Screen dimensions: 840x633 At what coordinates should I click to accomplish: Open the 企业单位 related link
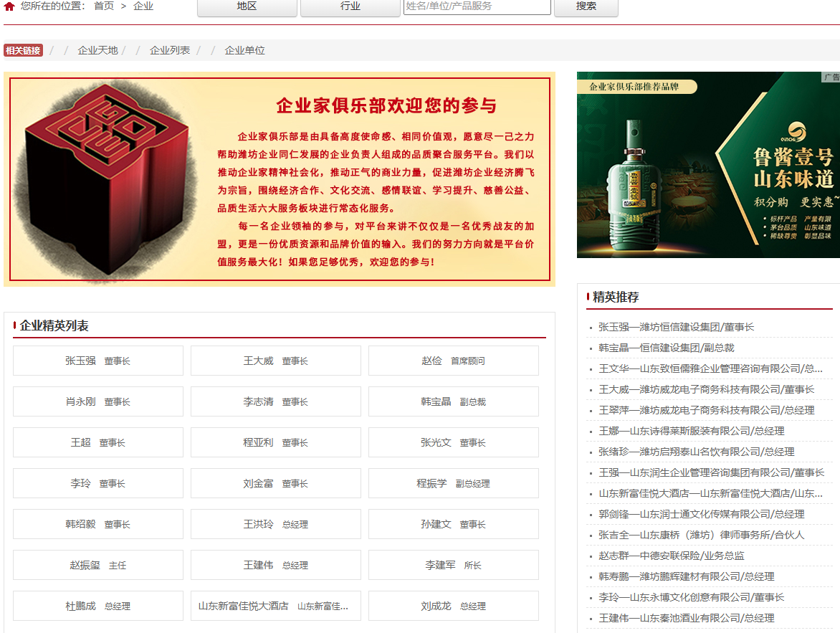tap(244, 50)
